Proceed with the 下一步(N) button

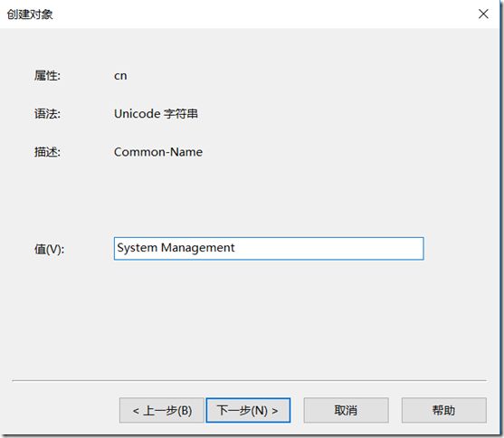coord(248,410)
